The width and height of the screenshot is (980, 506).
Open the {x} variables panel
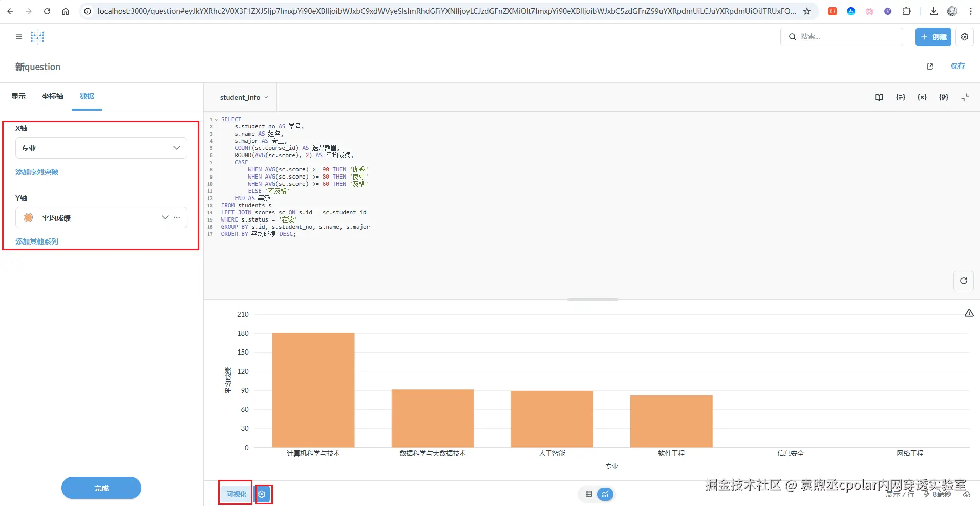point(922,97)
